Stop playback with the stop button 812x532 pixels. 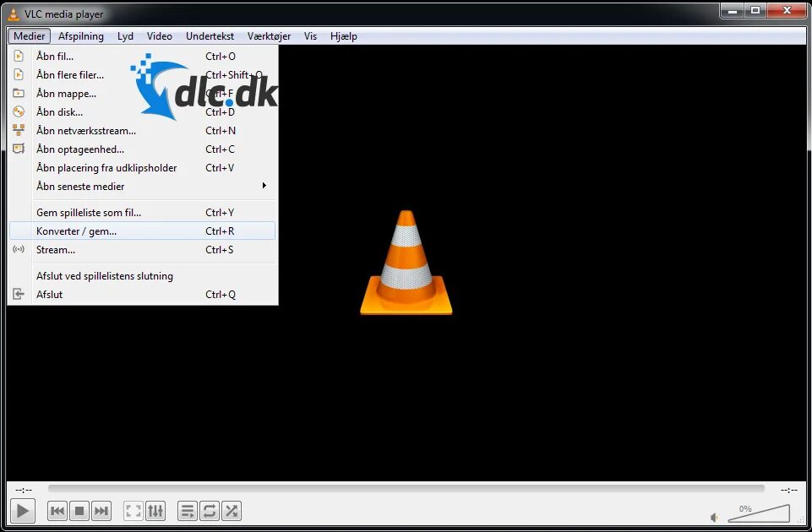(x=79, y=511)
